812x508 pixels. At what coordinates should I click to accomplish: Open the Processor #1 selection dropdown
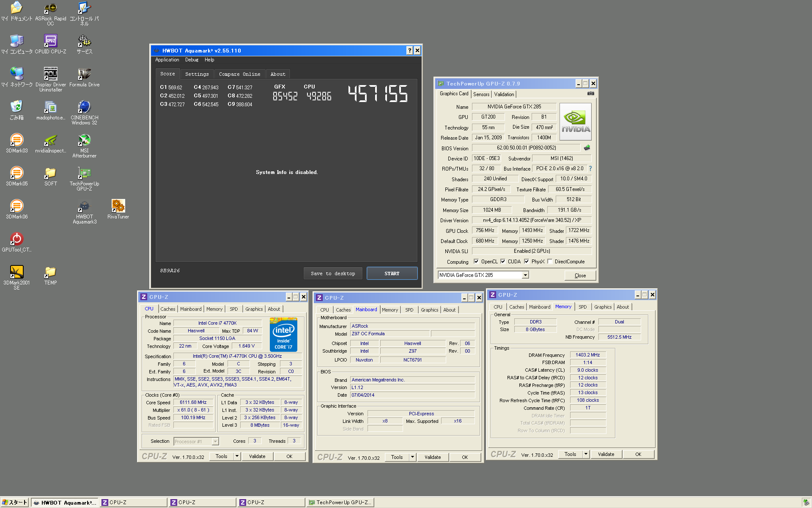tap(215, 442)
